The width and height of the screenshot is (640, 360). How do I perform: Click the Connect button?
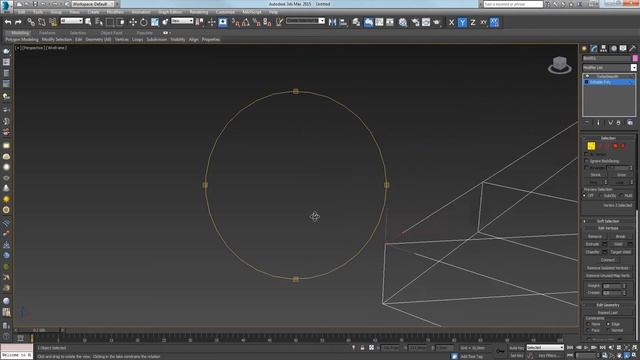(x=608, y=260)
